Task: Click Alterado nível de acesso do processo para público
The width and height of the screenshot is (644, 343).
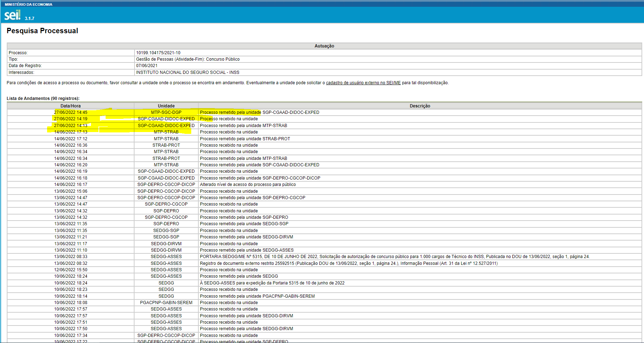Action: coord(248,185)
